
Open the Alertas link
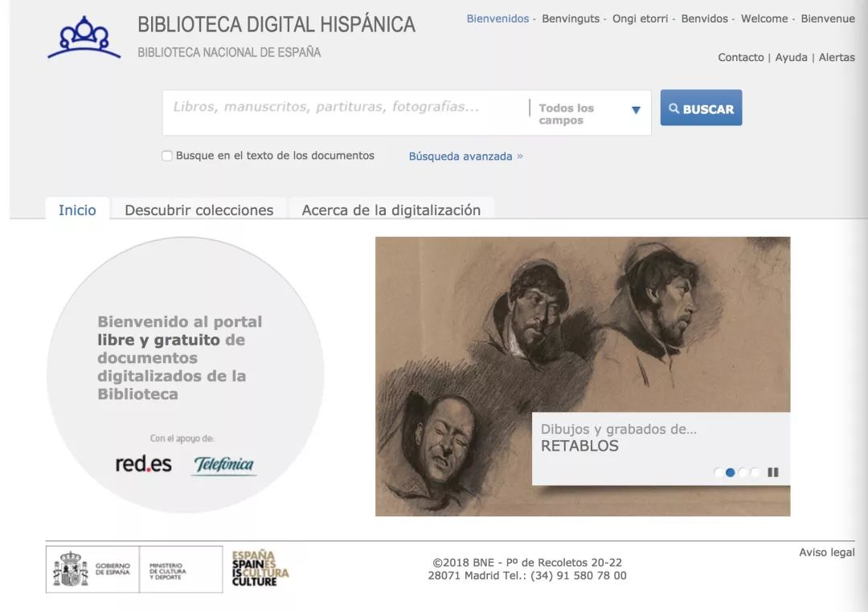[837, 58]
